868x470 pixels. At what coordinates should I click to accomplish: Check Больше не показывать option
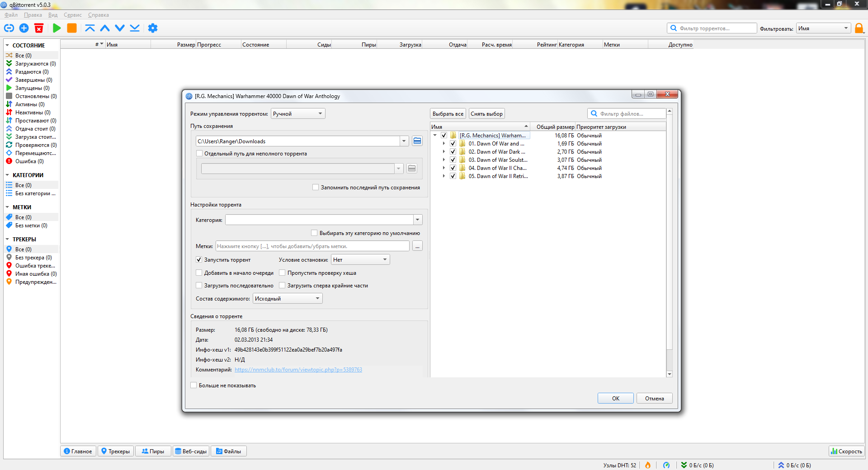point(193,385)
